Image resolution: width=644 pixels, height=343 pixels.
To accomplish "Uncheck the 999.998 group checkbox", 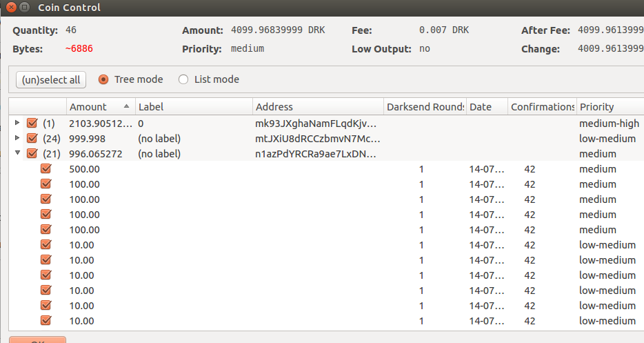I will click(32, 138).
